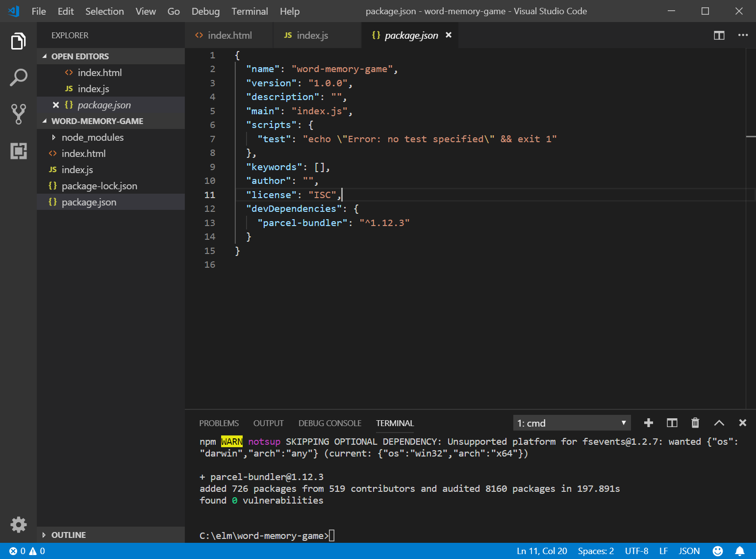756x559 pixels.
Task: Close package.json in Open Editors list
Action: (x=56, y=105)
